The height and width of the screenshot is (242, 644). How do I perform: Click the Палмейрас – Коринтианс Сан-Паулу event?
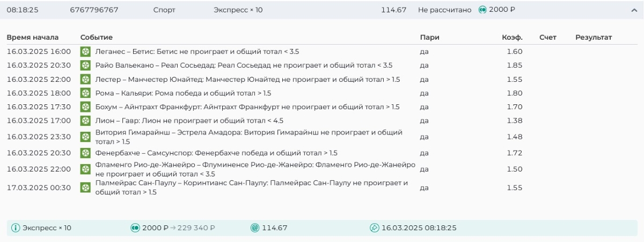[x=252, y=188]
